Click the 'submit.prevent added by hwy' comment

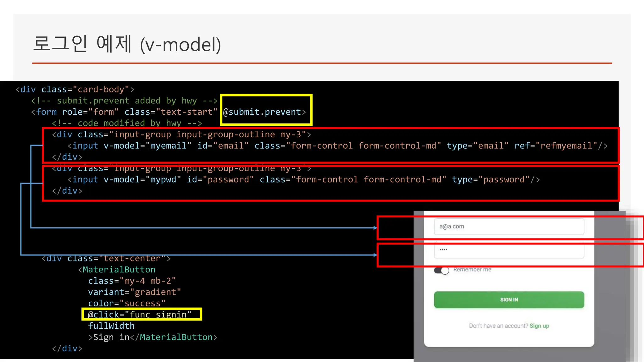coord(124,101)
